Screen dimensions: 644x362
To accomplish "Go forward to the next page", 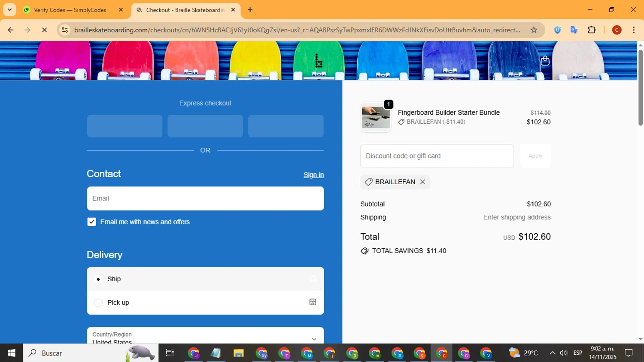I will point(27,30).
